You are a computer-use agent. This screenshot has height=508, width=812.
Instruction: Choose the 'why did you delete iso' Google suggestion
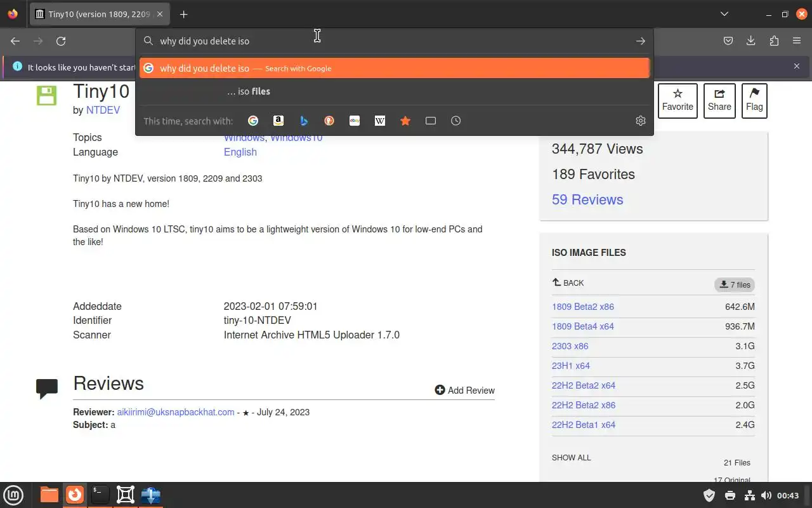coord(395,68)
